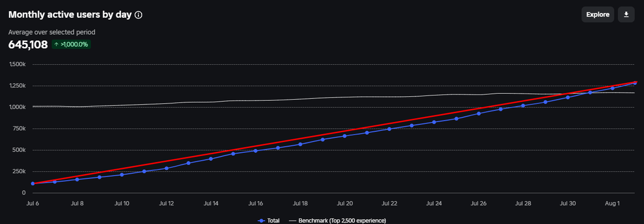Open the Explore view
Screen dimensions: 644x224
[598, 15]
